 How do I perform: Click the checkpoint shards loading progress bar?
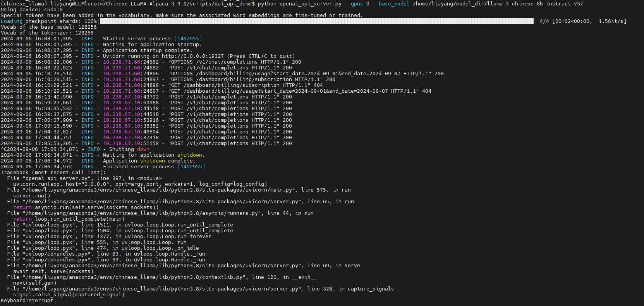(316, 21)
